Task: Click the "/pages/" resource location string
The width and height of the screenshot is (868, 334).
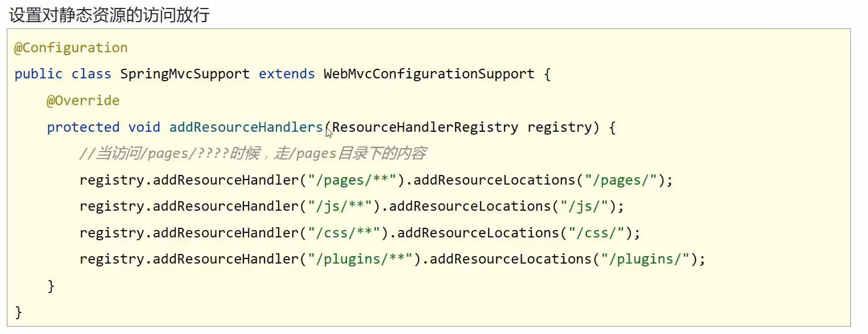Action: 625,180
